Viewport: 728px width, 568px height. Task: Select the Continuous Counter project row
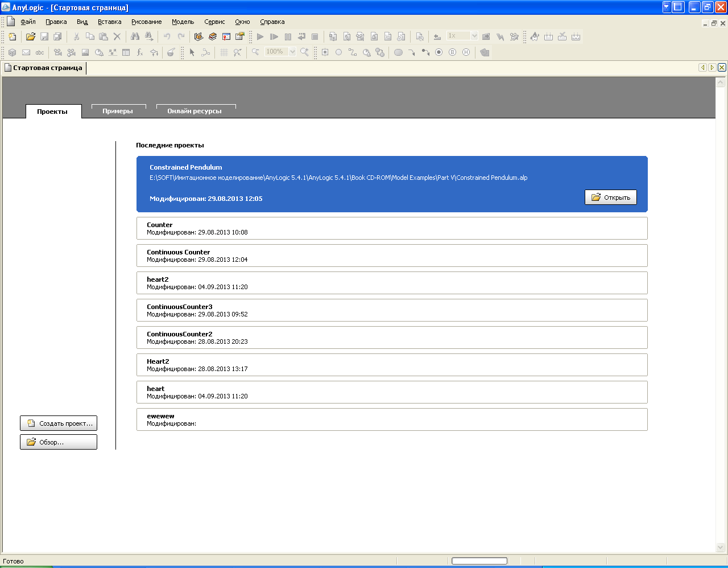[392, 256]
